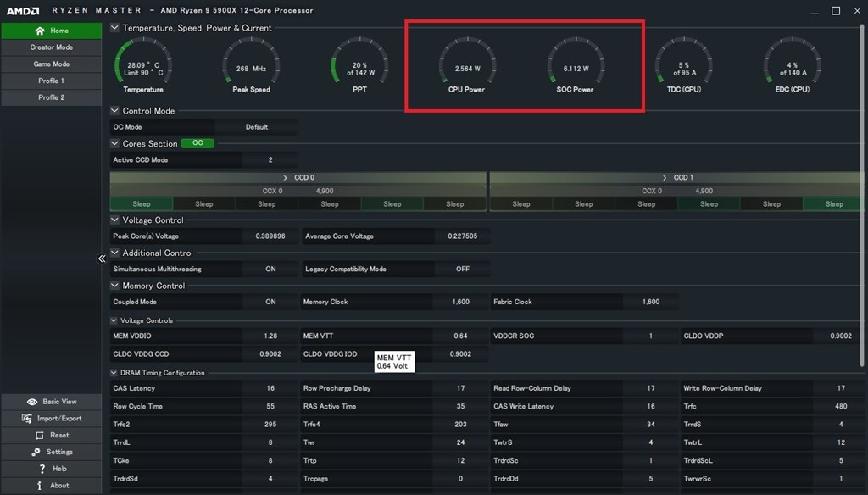The image size is (868, 495).
Task: Toggle Simultaneous Multithreading ON value
Action: (270, 269)
